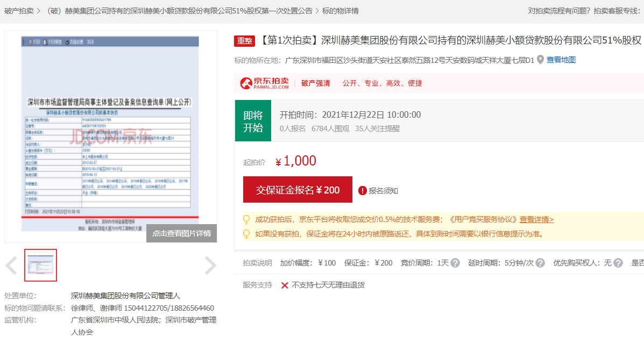
Task: Open the 查看地图 map link
Action: [560, 59]
